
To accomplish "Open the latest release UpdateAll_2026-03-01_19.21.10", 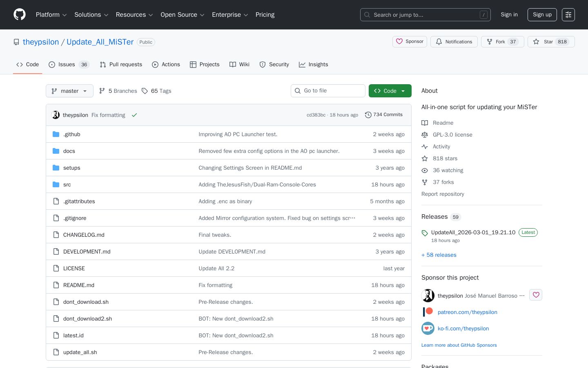I will click(x=473, y=232).
